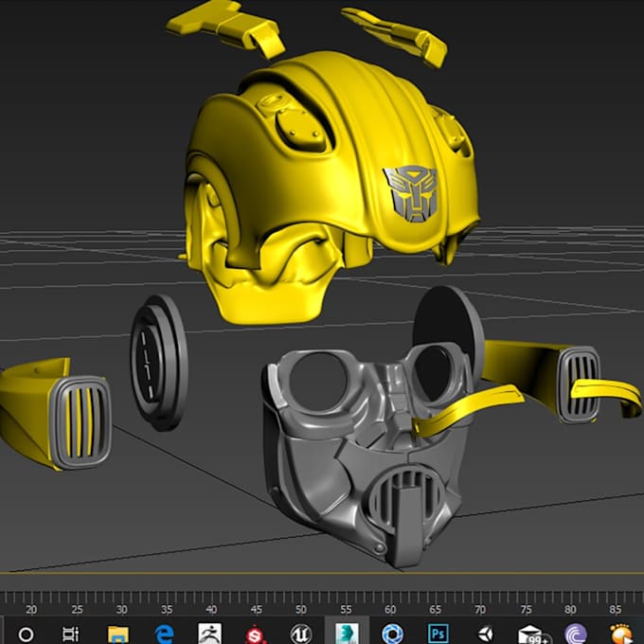Image resolution: width=644 pixels, height=644 pixels.
Task: Select the top-right antenna part
Action: click(395, 36)
